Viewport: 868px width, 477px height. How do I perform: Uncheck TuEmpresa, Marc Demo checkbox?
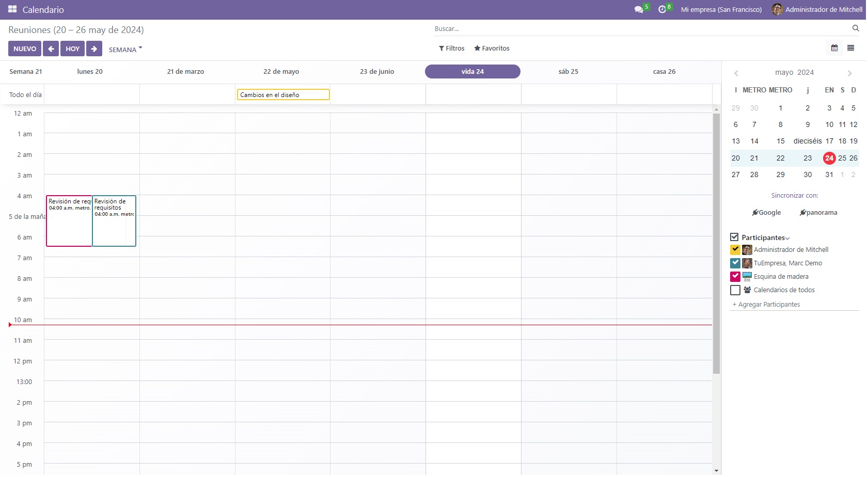735,263
